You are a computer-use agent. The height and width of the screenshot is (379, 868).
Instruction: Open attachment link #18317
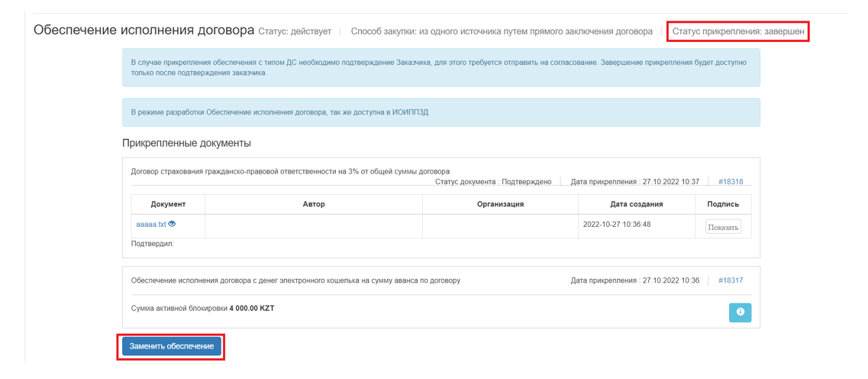pos(730,280)
